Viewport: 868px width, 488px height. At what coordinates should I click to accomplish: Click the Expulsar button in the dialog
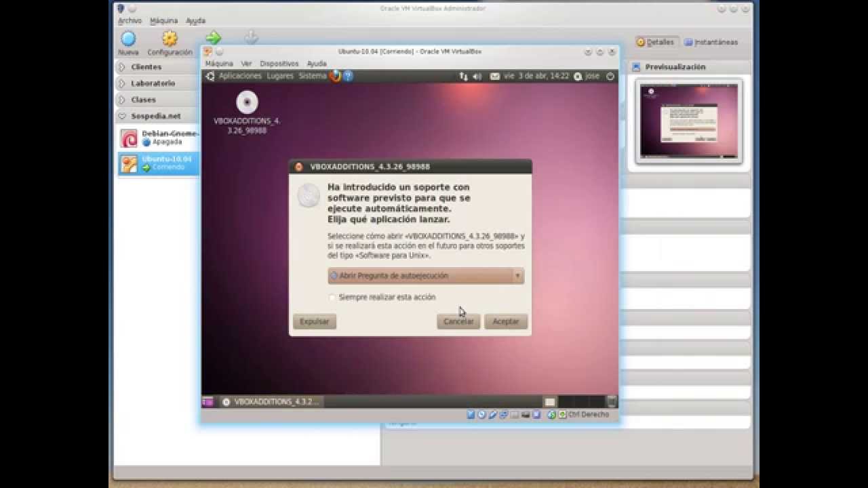pos(315,321)
